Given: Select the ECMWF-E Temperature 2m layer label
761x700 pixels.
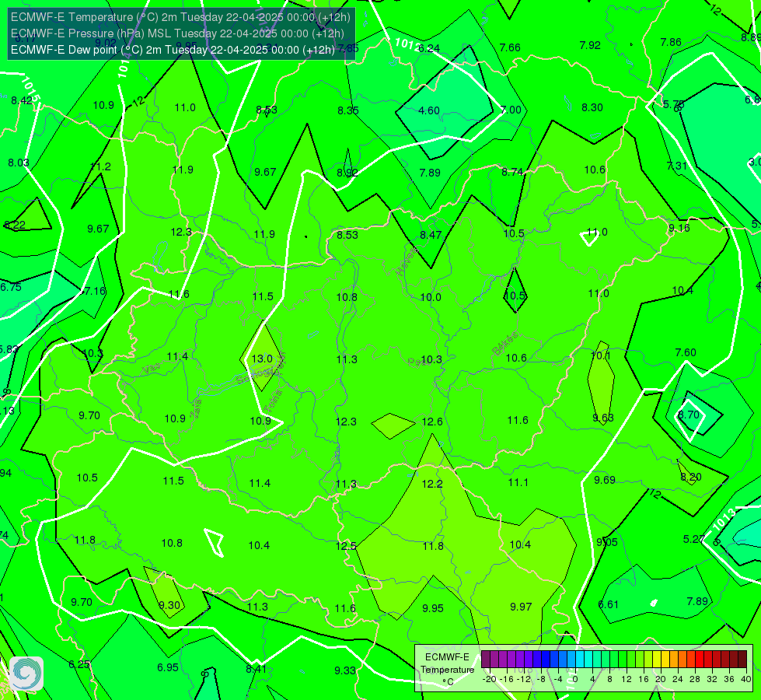Looking at the screenshot, I should 180,17.
